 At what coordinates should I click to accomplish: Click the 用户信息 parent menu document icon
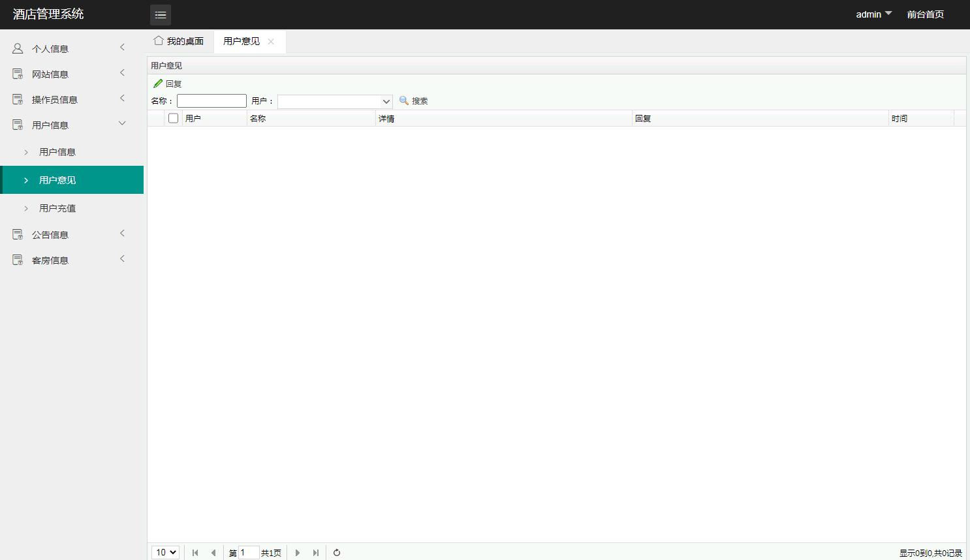coord(18,125)
